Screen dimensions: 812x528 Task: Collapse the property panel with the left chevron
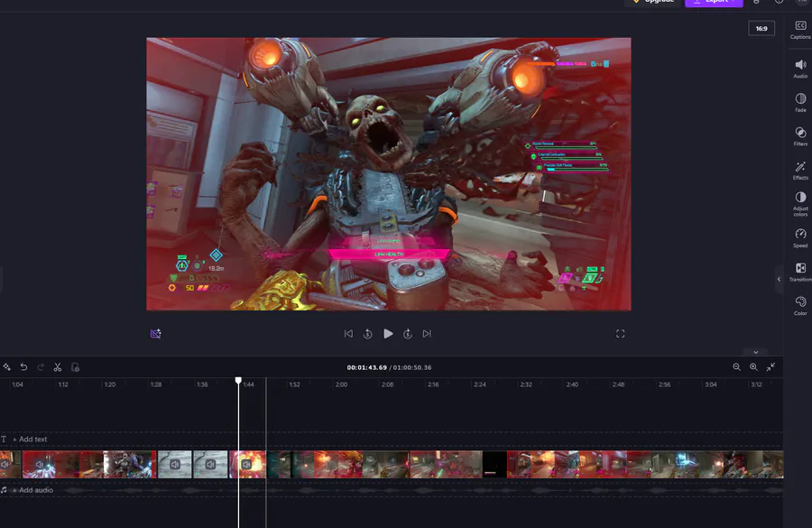pos(779,279)
